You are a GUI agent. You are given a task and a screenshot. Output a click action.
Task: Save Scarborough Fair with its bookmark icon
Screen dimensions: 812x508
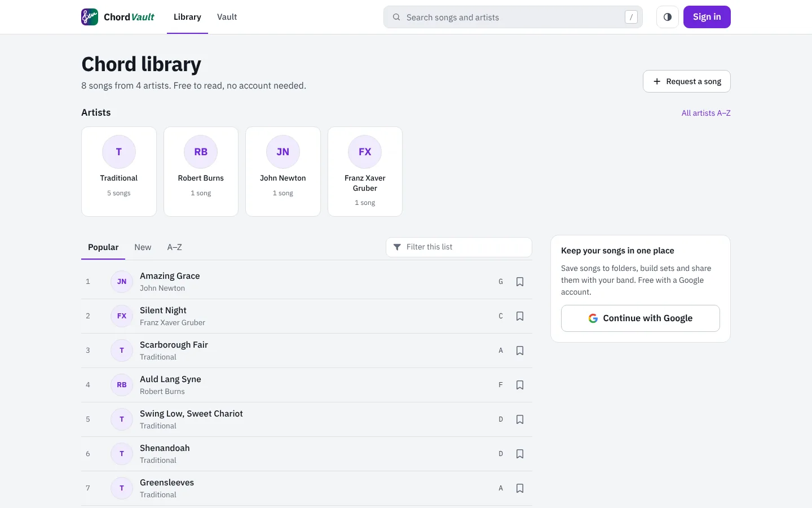coord(520,351)
